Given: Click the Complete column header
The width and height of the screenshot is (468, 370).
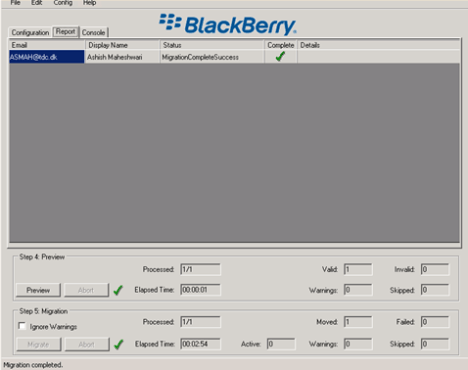Looking at the screenshot, I should [281, 45].
